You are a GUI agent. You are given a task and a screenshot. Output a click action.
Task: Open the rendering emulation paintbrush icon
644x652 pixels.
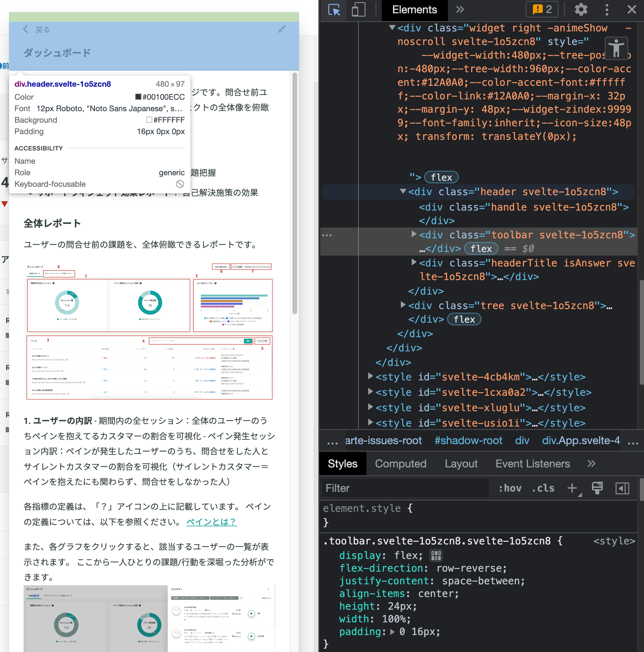[x=597, y=488]
